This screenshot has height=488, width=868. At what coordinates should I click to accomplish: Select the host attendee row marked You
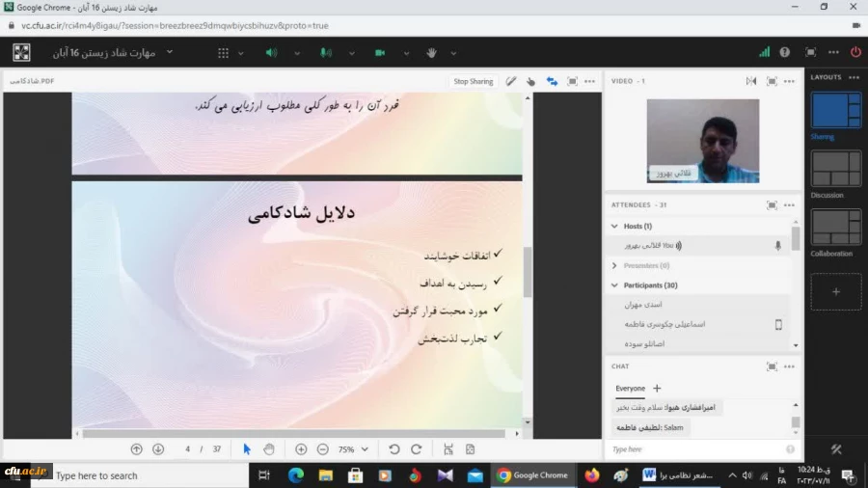click(x=698, y=246)
